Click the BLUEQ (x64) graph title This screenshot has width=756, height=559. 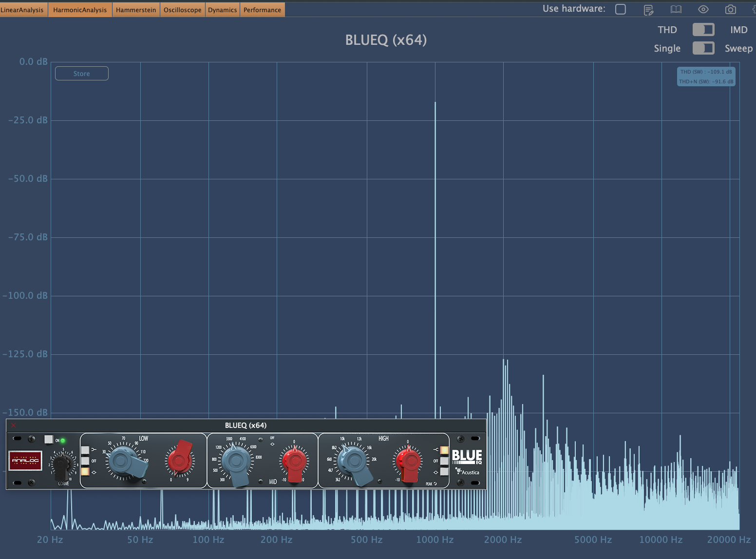coord(386,40)
